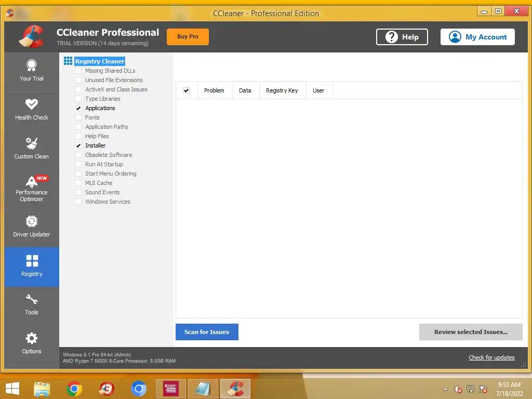
Task: Enable Missing Shared DLLs checkbox
Action: pyautogui.click(x=78, y=71)
